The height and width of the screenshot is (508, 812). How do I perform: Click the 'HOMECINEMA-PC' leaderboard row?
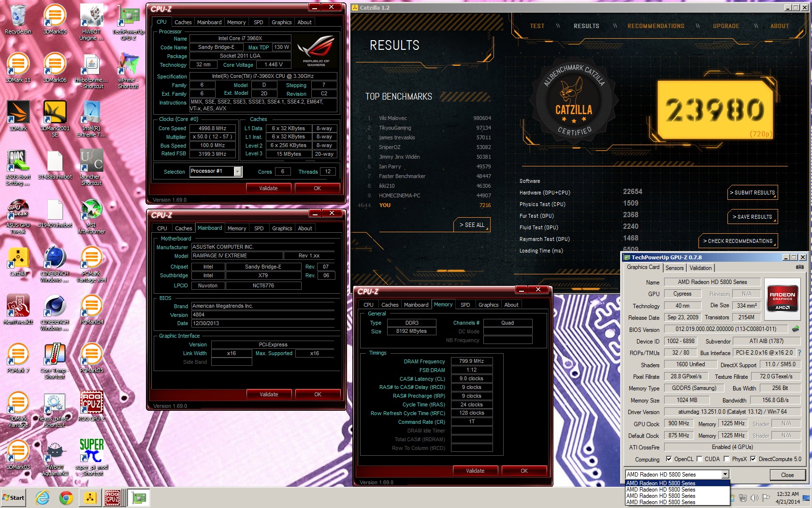point(429,195)
